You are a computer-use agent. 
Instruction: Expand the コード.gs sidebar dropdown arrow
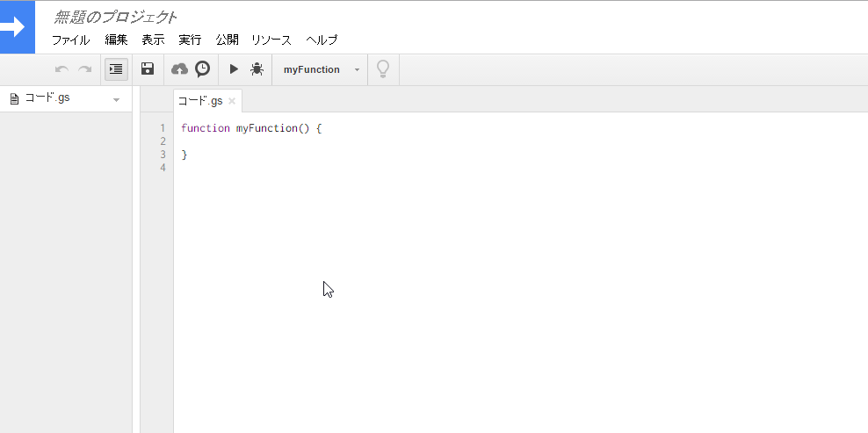116,100
